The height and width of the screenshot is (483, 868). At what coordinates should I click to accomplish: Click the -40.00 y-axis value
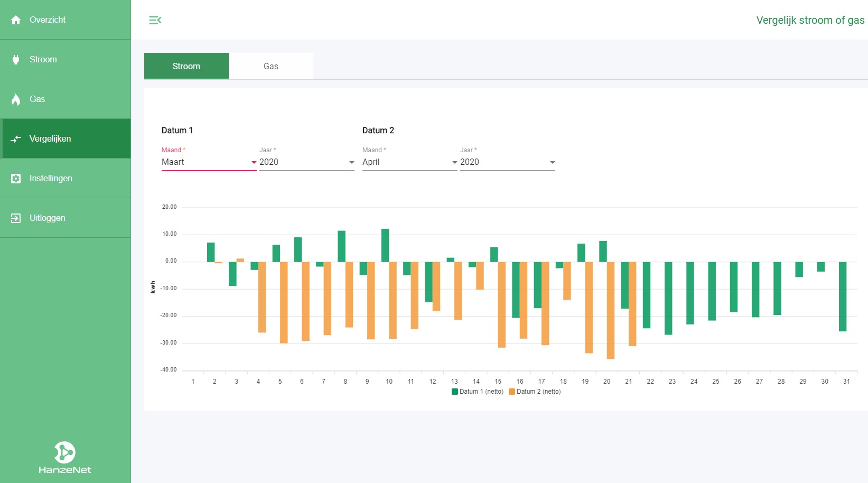point(169,370)
